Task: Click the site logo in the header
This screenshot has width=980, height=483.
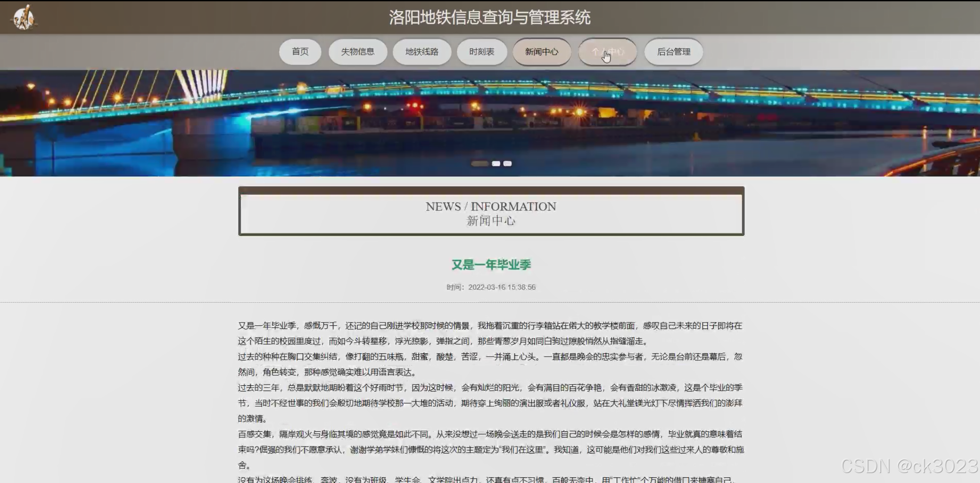Action: tap(23, 17)
